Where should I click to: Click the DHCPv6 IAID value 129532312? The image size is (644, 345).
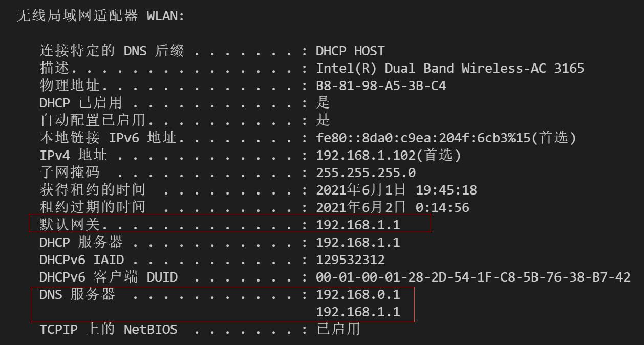coord(350,260)
